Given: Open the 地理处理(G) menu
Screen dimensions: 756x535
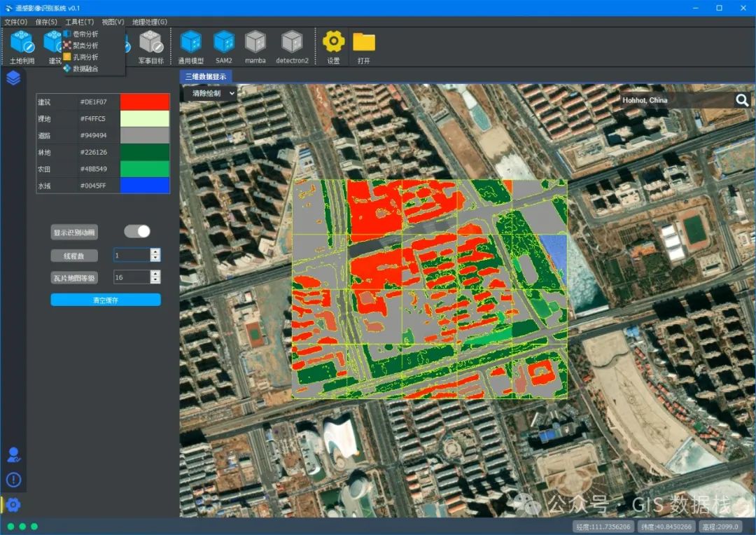Looking at the screenshot, I should [150, 22].
